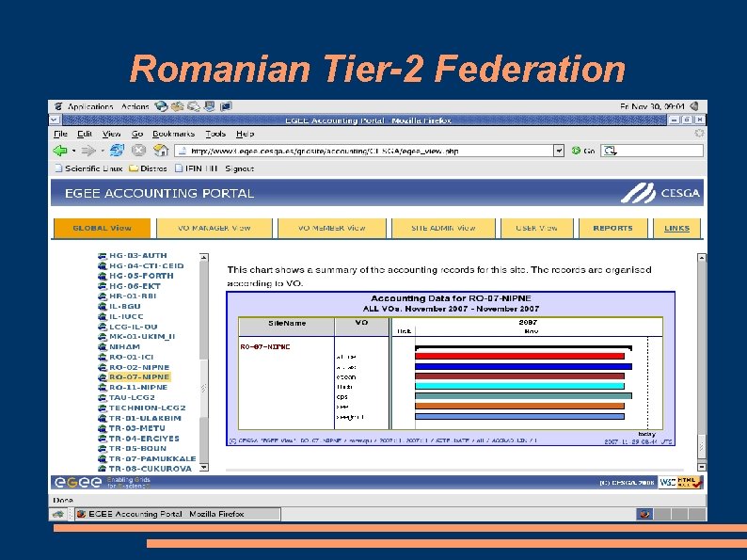
Task: Select site HG-03-AUTH in the tree
Action: click(x=137, y=255)
